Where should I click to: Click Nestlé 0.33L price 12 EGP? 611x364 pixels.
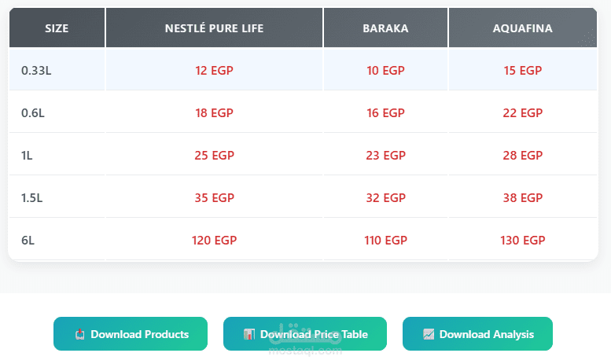tap(214, 70)
